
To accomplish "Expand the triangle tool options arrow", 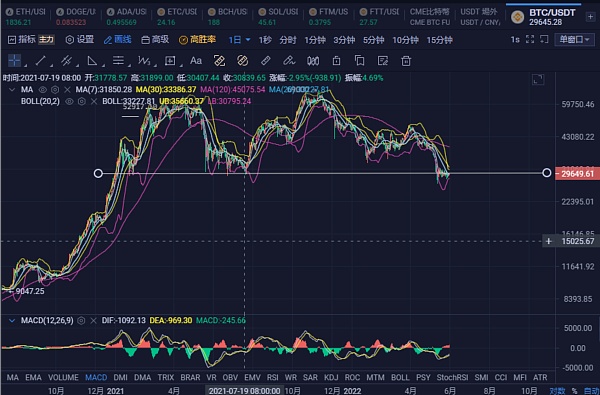I will (x=103, y=65).
